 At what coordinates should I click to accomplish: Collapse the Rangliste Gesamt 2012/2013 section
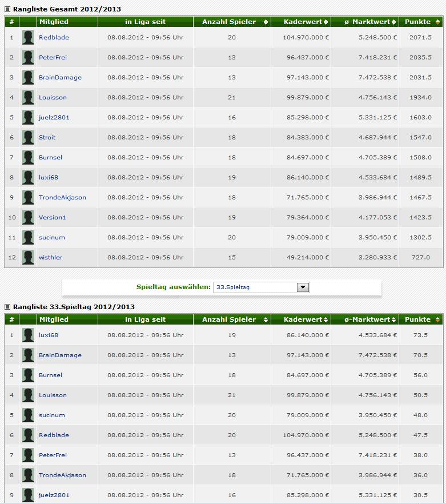[x=8, y=10]
